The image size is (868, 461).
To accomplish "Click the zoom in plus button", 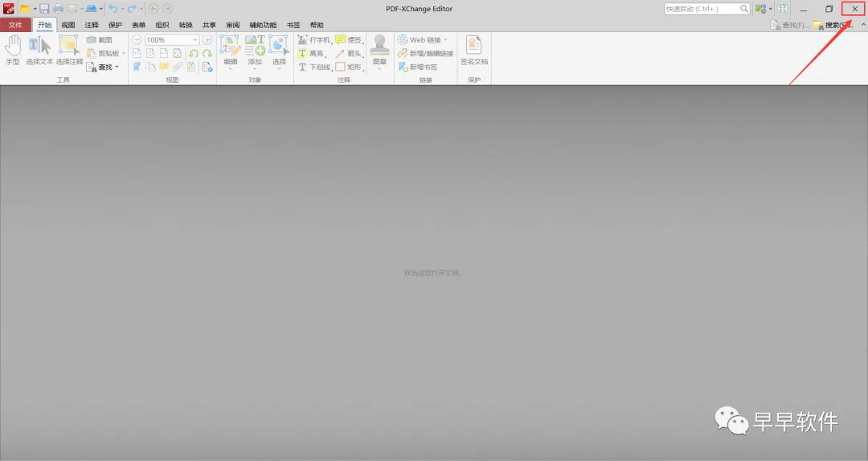I will coord(207,40).
